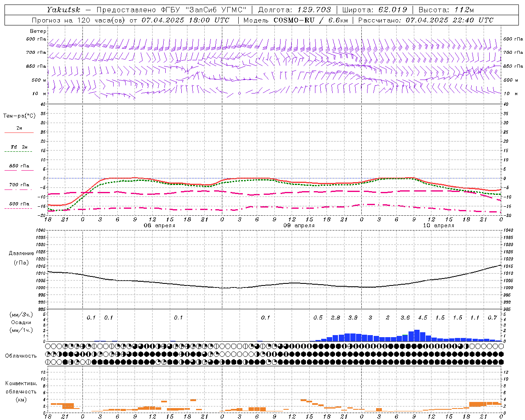Click 'Рассчитано: 07.04.2025 22:40 UTC' timestamp
Image resolution: width=525 pixels, height=420 pixels.
(426, 20)
